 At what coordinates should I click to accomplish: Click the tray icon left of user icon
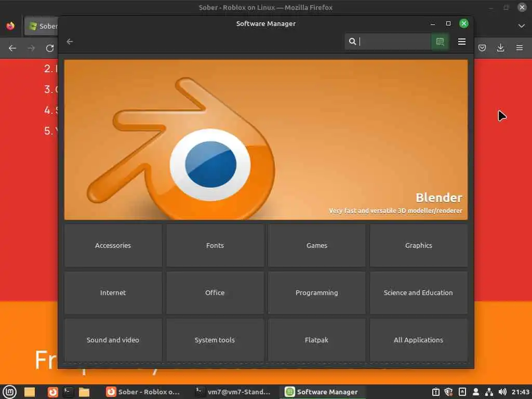tap(462, 392)
